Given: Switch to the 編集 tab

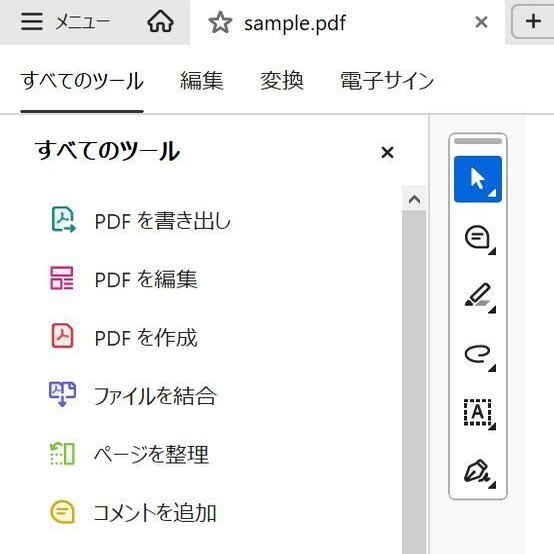Looking at the screenshot, I should point(202,81).
